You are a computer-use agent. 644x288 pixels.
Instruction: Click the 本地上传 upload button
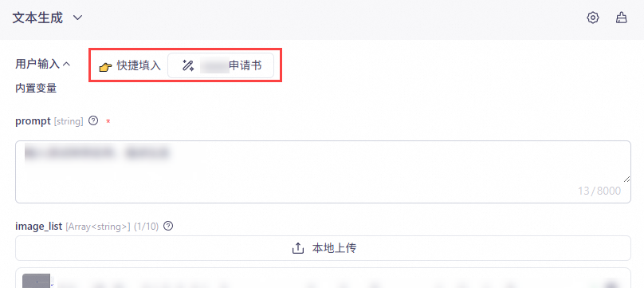click(323, 248)
